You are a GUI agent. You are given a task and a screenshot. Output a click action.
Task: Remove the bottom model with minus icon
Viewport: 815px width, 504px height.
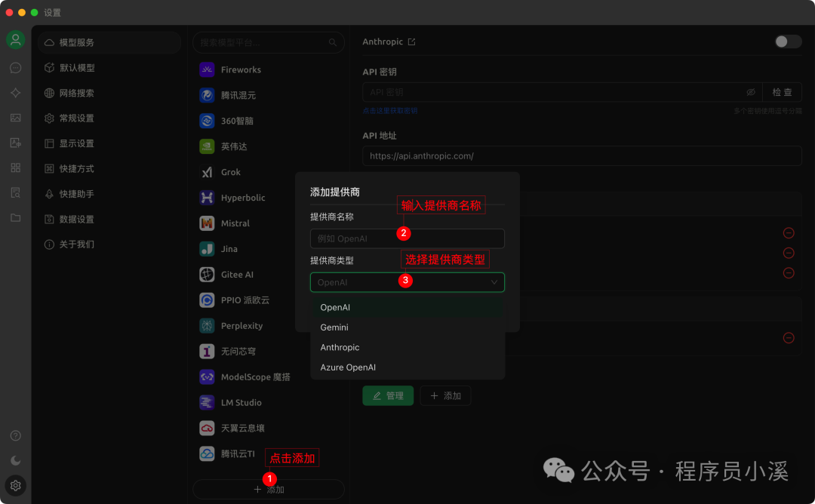[x=789, y=338]
